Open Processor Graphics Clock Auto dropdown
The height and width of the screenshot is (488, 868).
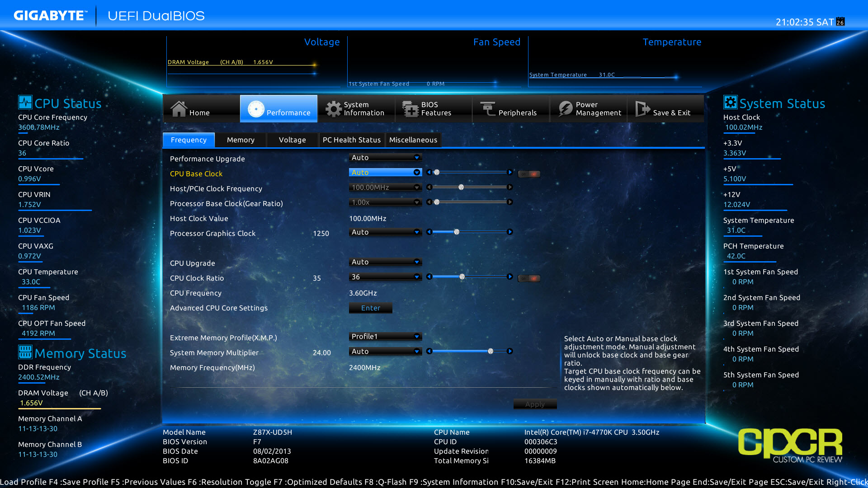pos(385,232)
